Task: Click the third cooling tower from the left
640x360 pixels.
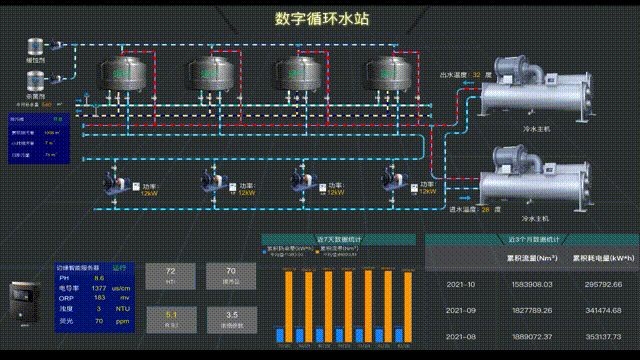Action: click(x=299, y=74)
